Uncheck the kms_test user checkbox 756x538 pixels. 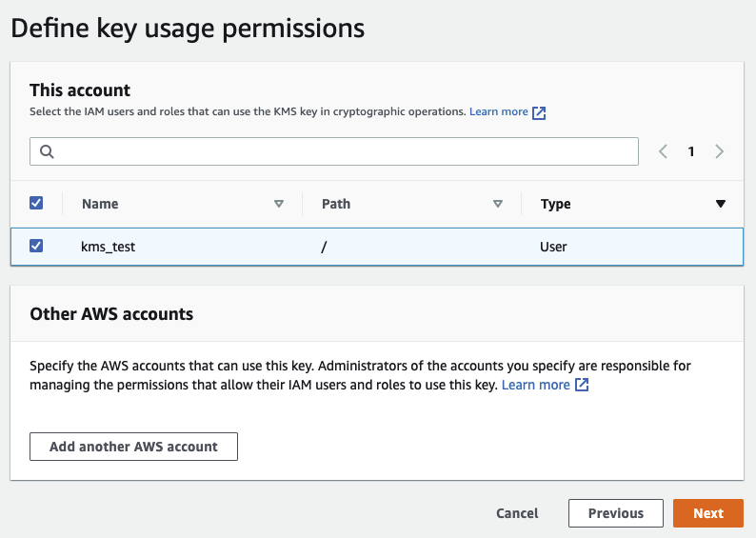click(x=36, y=246)
